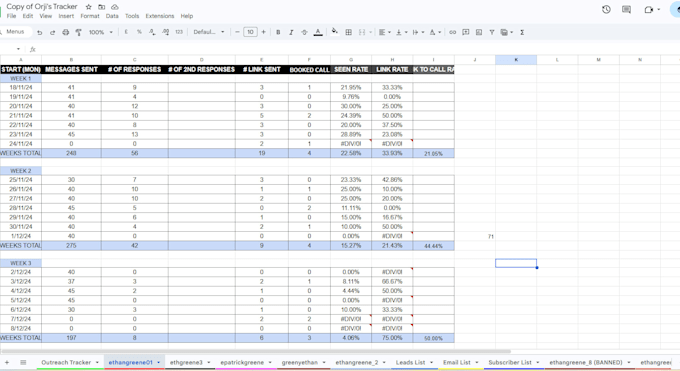Decrease decimal places
Viewport: 680px width, 371px height.
point(152,32)
